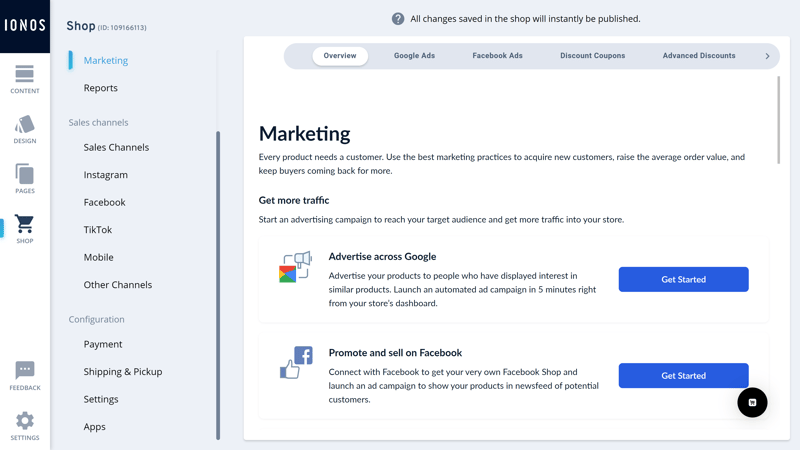
Task: Open Reports in the shop menu
Action: click(101, 88)
